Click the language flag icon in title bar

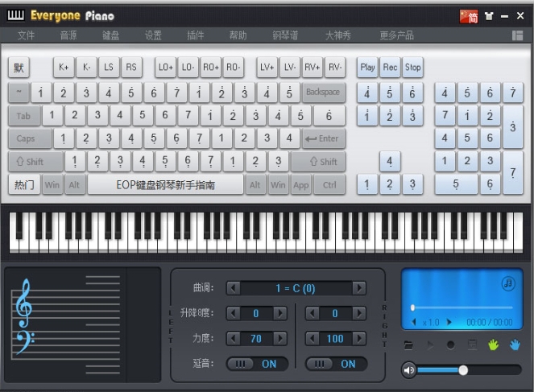(469, 16)
